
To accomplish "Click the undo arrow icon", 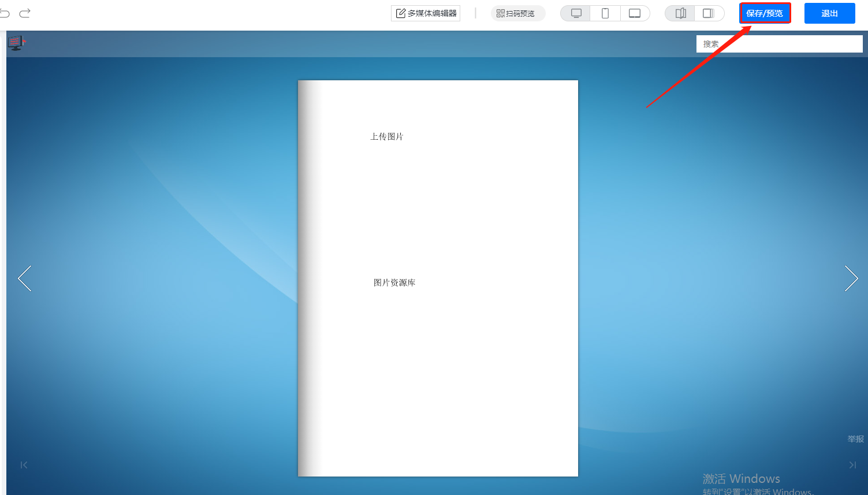I will [x=4, y=13].
